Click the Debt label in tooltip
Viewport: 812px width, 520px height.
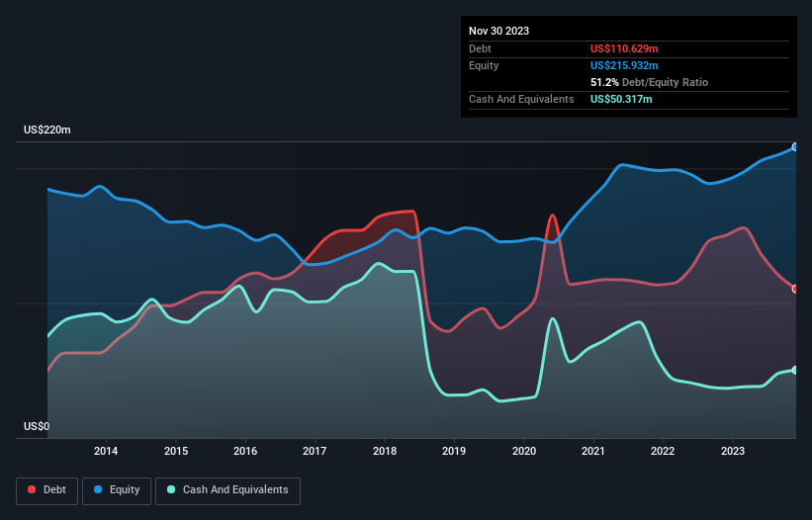tap(480, 48)
